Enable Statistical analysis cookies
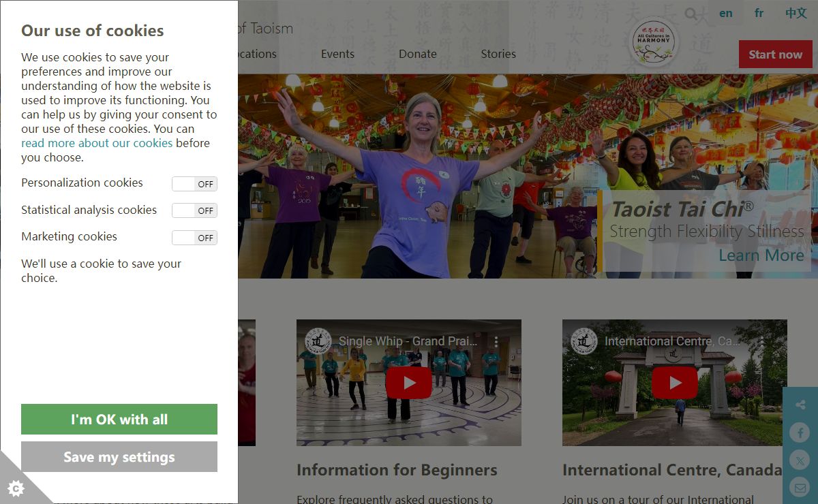The height and width of the screenshot is (504, 818). click(194, 210)
